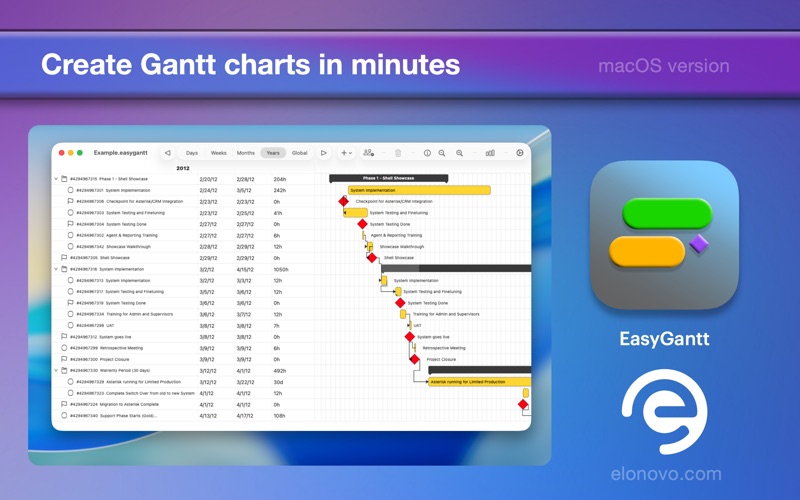
Task: Click circle icon of Retrospective Meeting row
Action: pyautogui.click(x=64, y=348)
